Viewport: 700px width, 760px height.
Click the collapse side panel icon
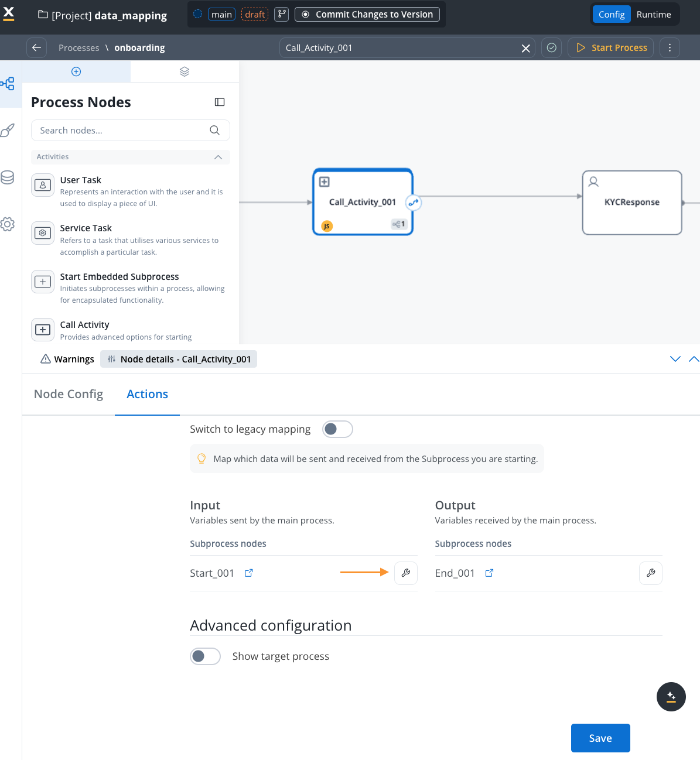click(x=220, y=102)
